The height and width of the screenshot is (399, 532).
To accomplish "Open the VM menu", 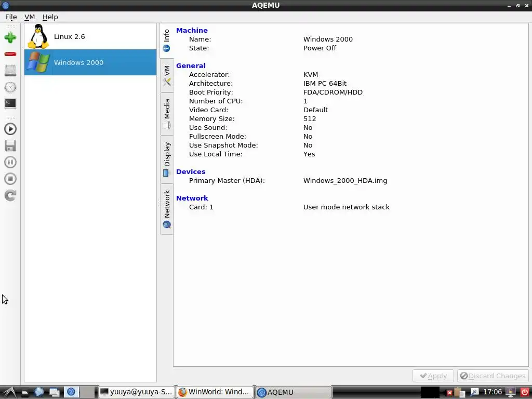I will coord(30,17).
